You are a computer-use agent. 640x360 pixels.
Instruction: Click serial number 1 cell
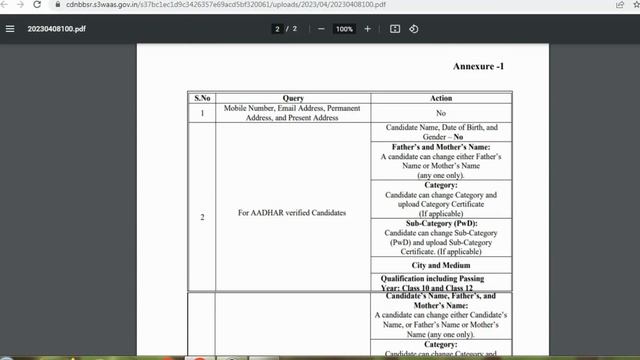pyautogui.click(x=202, y=113)
